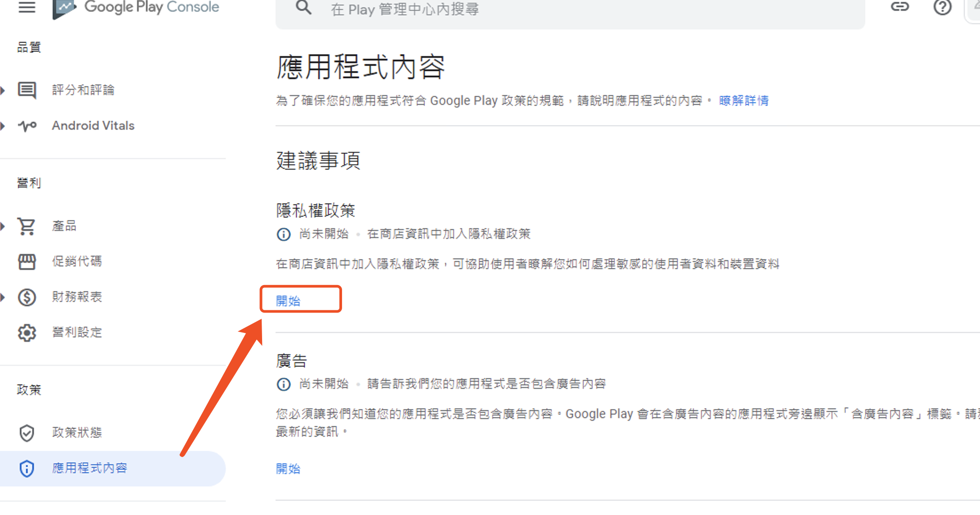
Task: Click the link sharing icon in the header
Action: point(900,7)
